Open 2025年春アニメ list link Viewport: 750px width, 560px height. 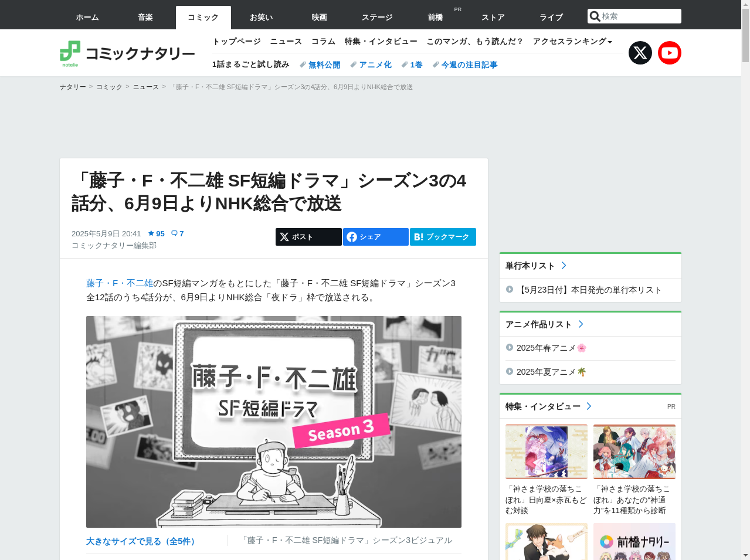(x=551, y=348)
